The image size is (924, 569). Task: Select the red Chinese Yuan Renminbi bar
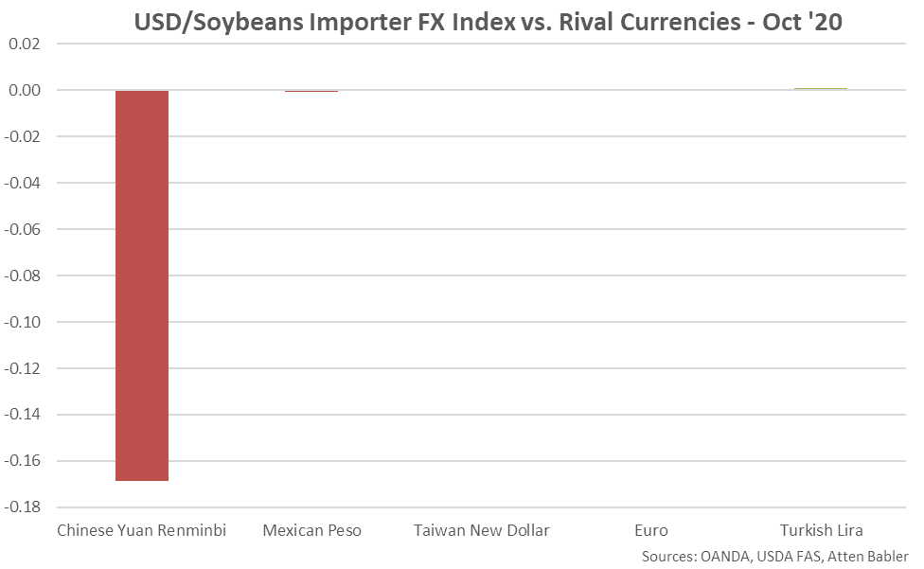(142, 285)
